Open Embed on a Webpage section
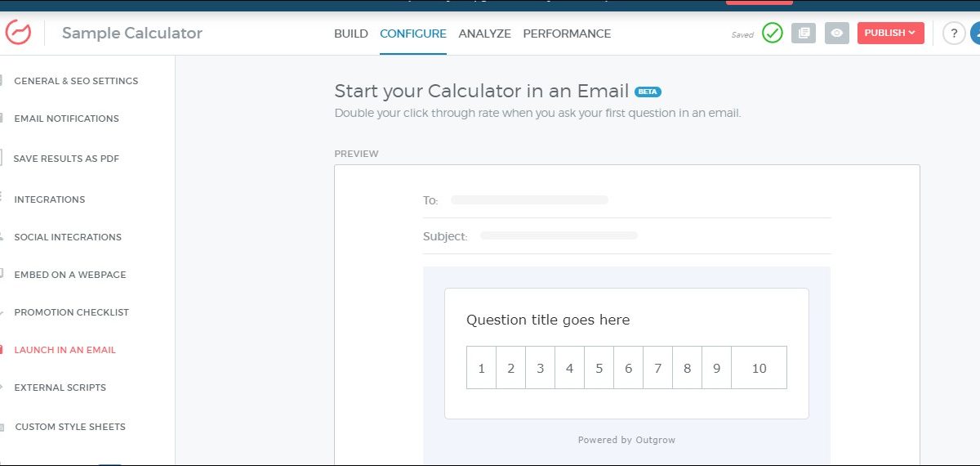Viewport: 980px width, 466px height. click(70, 275)
